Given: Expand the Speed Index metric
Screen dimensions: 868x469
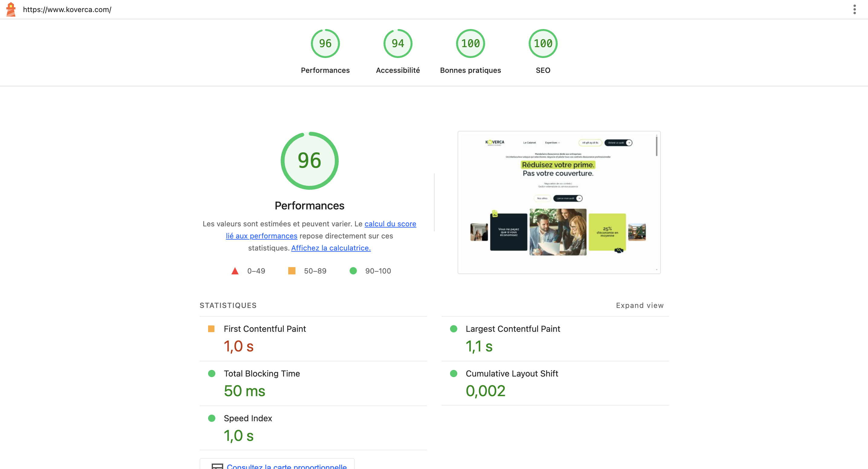Looking at the screenshot, I should (313, 428).
